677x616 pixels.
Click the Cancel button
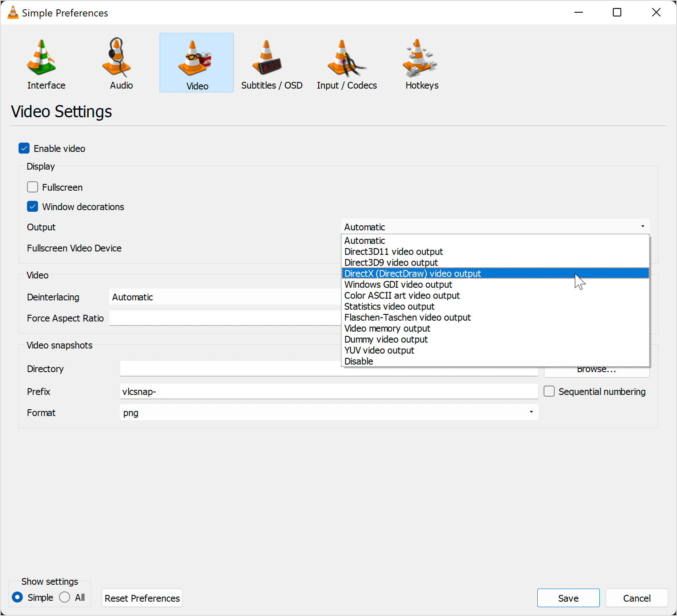click(x=636, y=598)
